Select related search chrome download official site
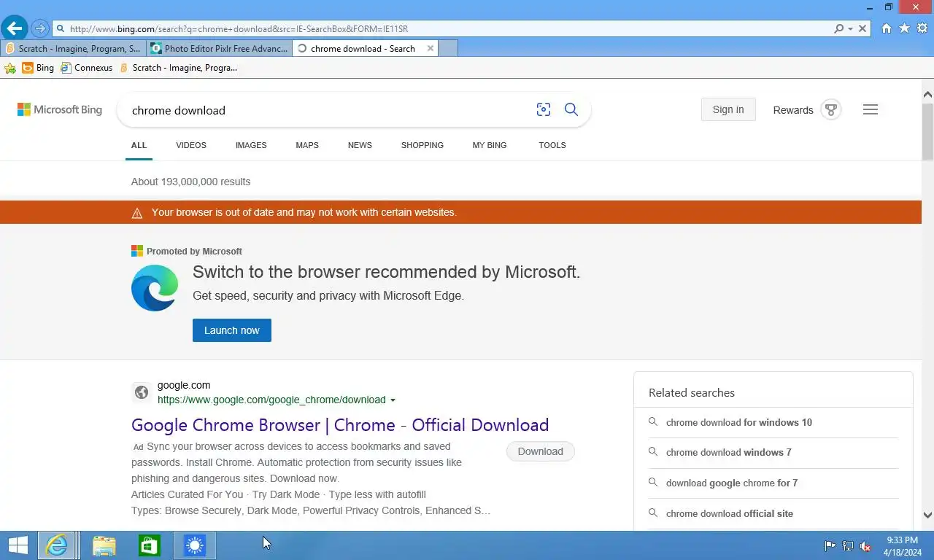Screen dimensions: 934x560 pos(730,513)
